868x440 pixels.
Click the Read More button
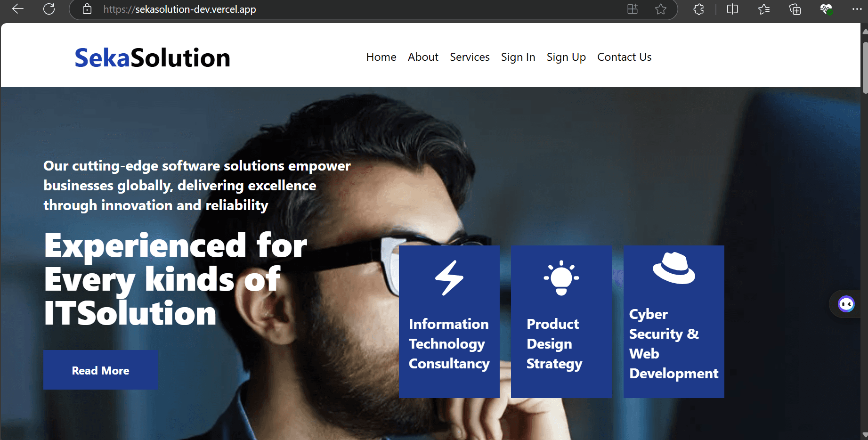coord(100,370)
